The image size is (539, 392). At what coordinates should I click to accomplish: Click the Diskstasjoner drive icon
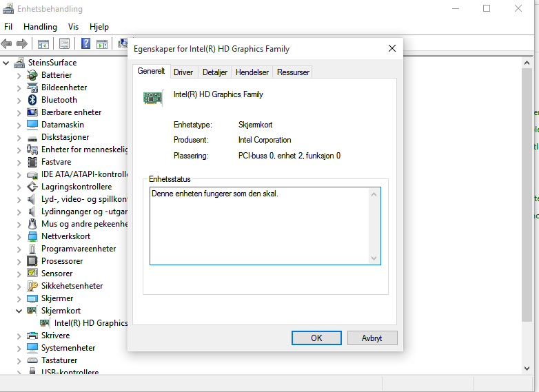click(32, 138)
